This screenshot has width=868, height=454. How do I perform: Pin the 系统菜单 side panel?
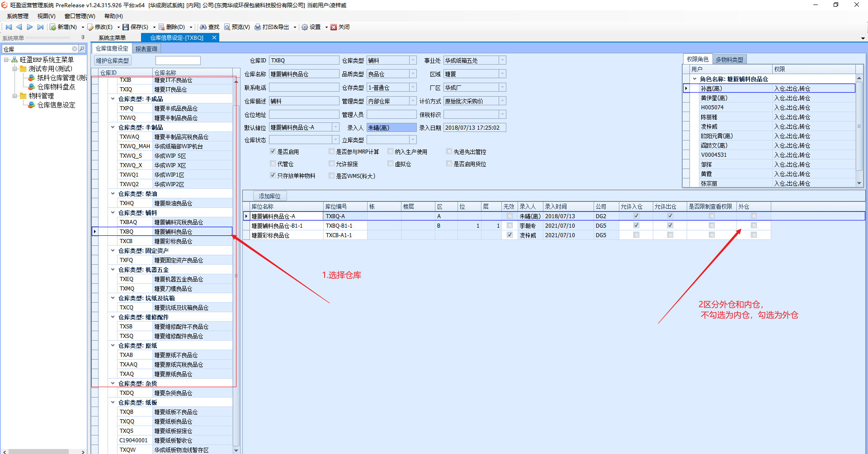(83, 37)
